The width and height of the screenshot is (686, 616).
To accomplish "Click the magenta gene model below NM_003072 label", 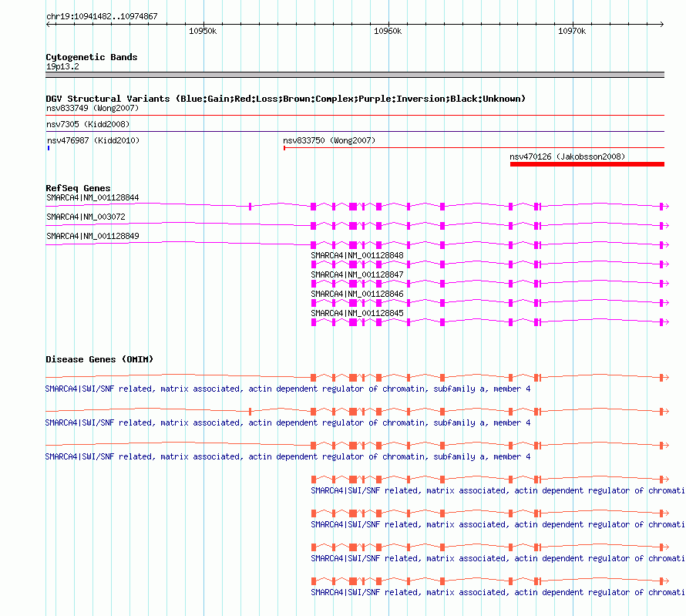I will [358, 225].
